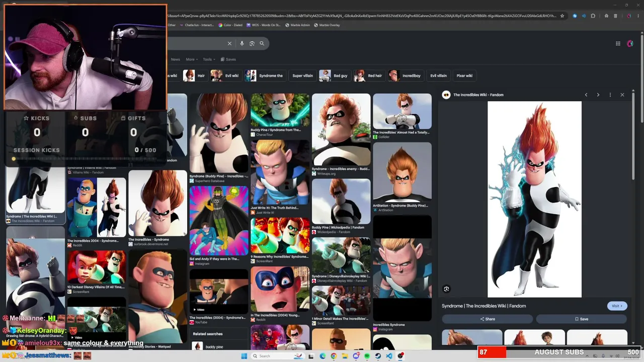Click the Chrome address bar URL
Image resolution: width=644 pixels, height=362 pixels.
pos(362,16)
